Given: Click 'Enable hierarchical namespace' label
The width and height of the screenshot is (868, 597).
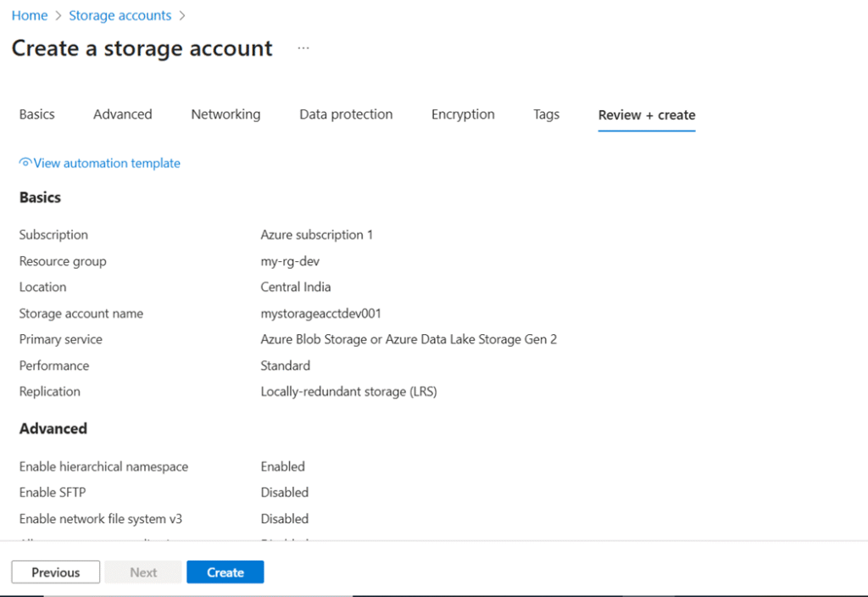Looking at the screenshot, I should [103, 466].
